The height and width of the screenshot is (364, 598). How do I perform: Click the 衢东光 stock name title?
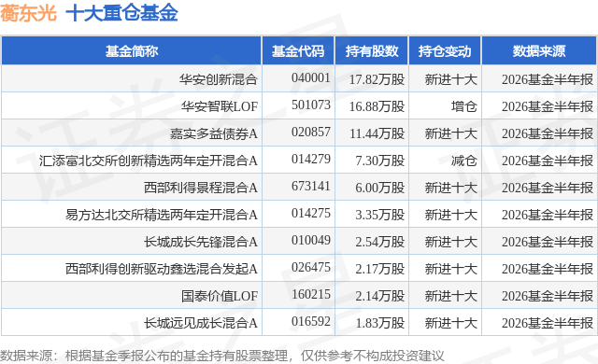coord(29,13)
